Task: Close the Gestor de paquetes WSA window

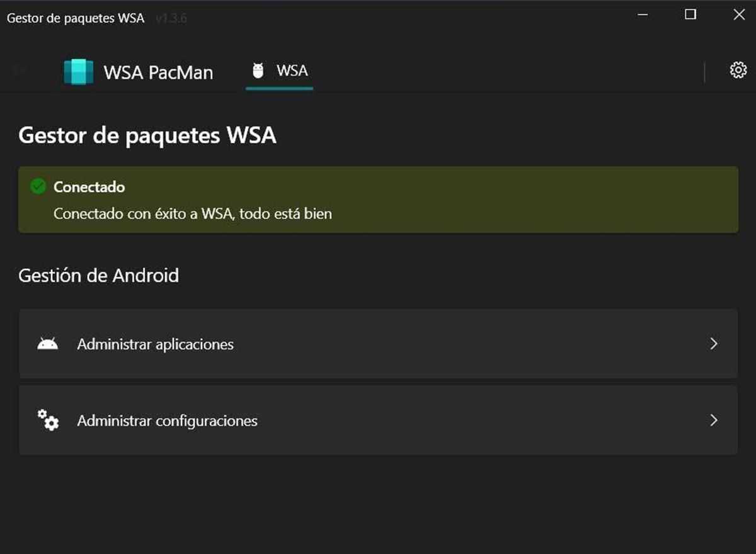Action: click(x=739, y=14)
